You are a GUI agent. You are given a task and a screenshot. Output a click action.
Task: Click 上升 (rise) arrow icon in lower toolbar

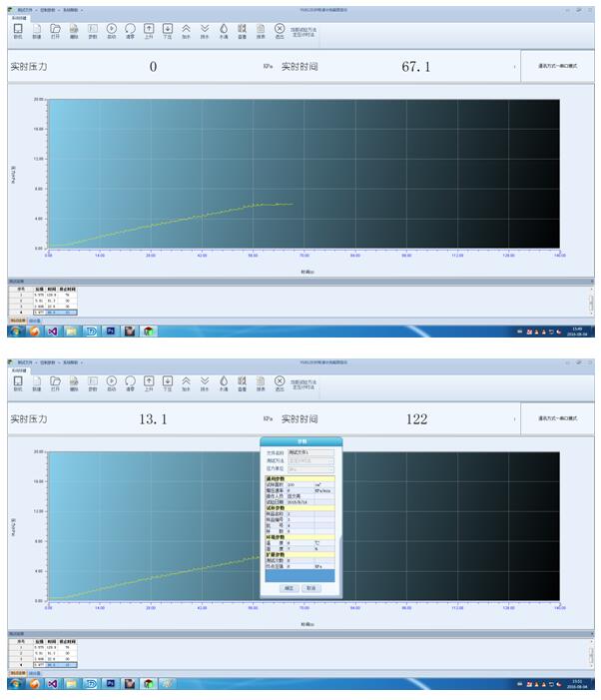[x=149, y=382]
